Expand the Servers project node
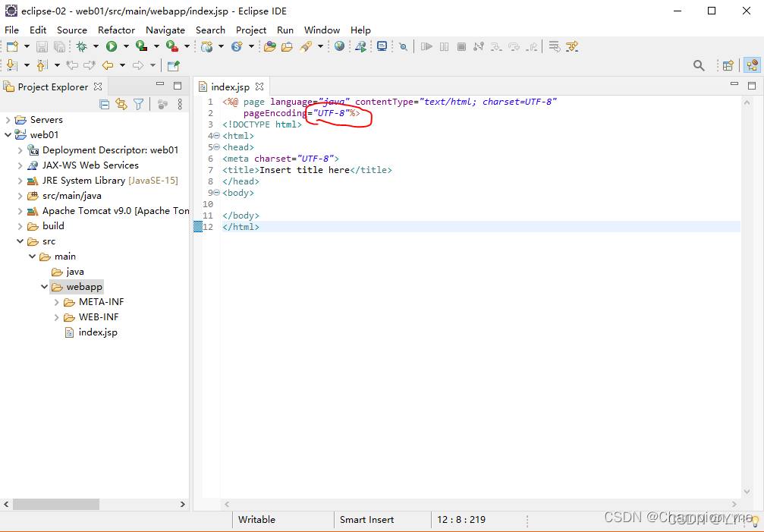764x532 pixels. (x=8, y=120)
